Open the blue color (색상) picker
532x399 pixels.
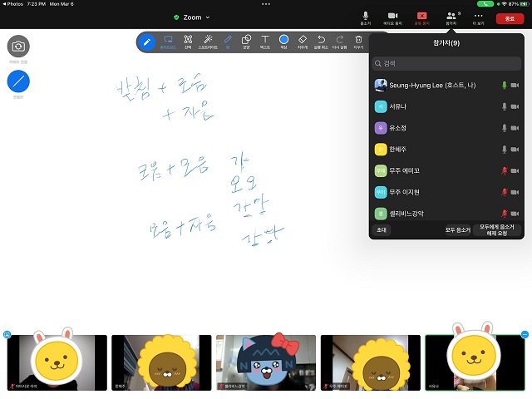[x=283, y=42]
